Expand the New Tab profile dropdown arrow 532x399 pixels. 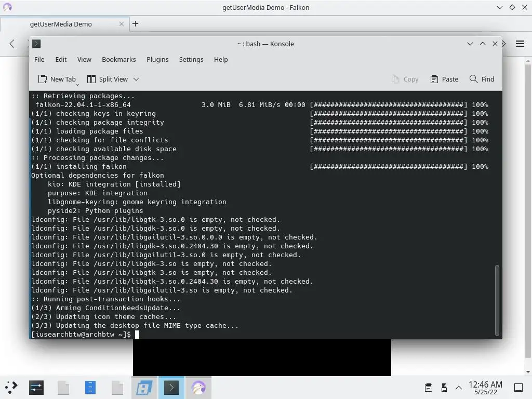78,85
